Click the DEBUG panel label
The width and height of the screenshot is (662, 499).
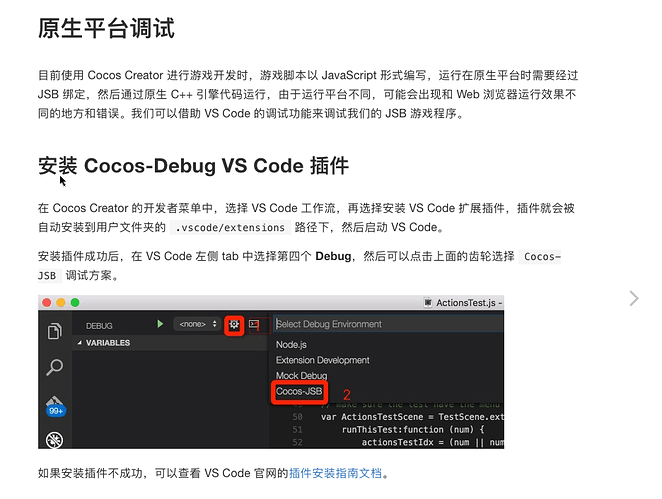(x=99, y=326)
